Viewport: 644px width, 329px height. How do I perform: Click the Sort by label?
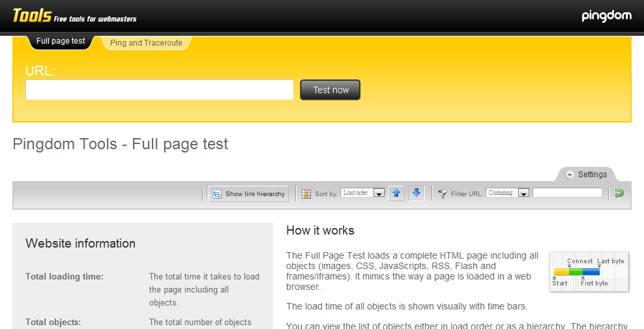pos(327,194)
